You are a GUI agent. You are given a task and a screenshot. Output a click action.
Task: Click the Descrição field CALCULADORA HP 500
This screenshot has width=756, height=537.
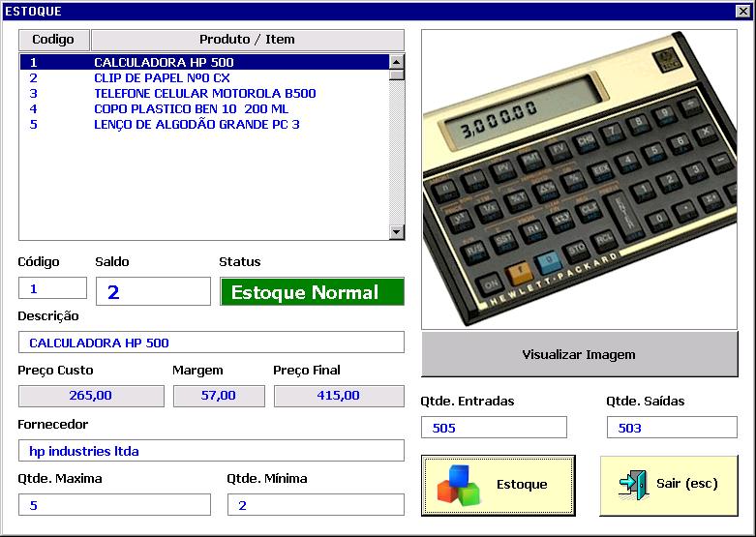click(x=211, y=343)
